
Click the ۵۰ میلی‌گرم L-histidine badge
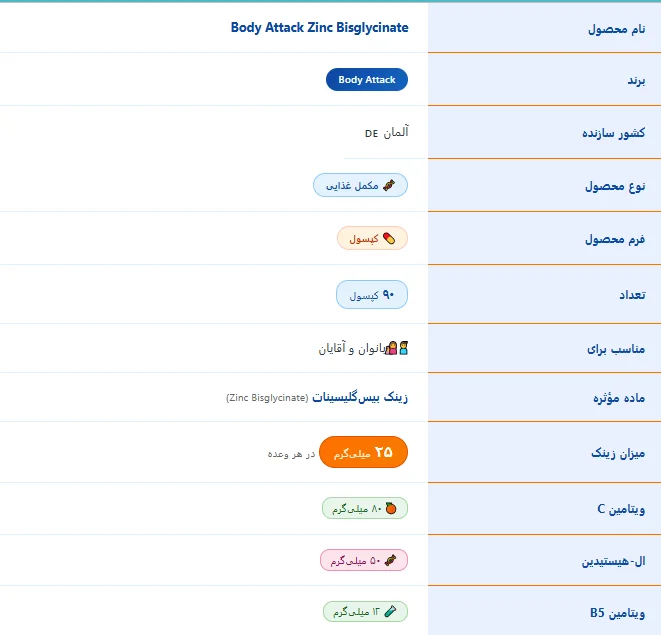click(364, 560)
